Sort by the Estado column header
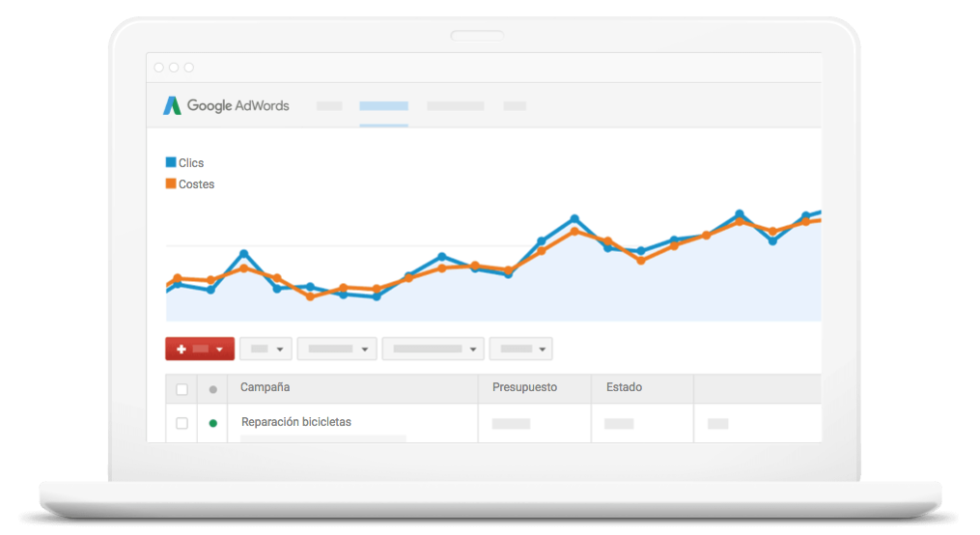 (624, 387)
